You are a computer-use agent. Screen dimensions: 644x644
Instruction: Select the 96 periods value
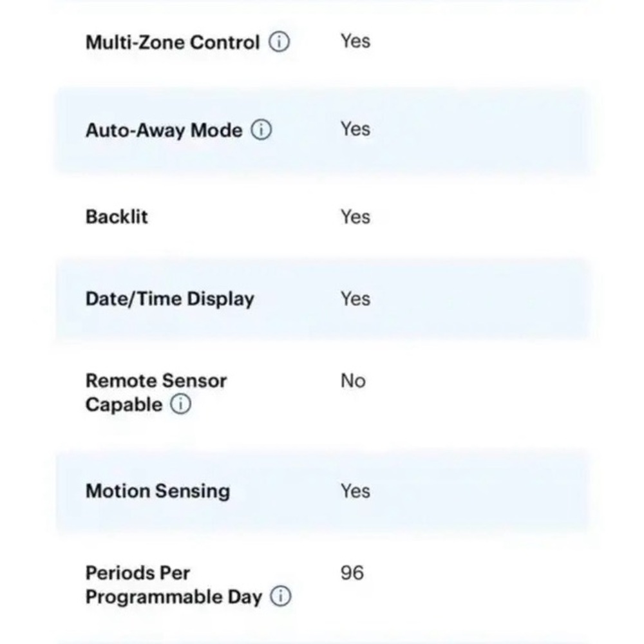point(352,573)
